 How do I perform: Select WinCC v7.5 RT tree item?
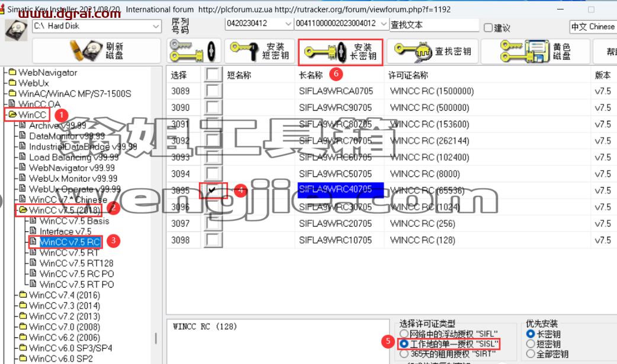point(69,253)
